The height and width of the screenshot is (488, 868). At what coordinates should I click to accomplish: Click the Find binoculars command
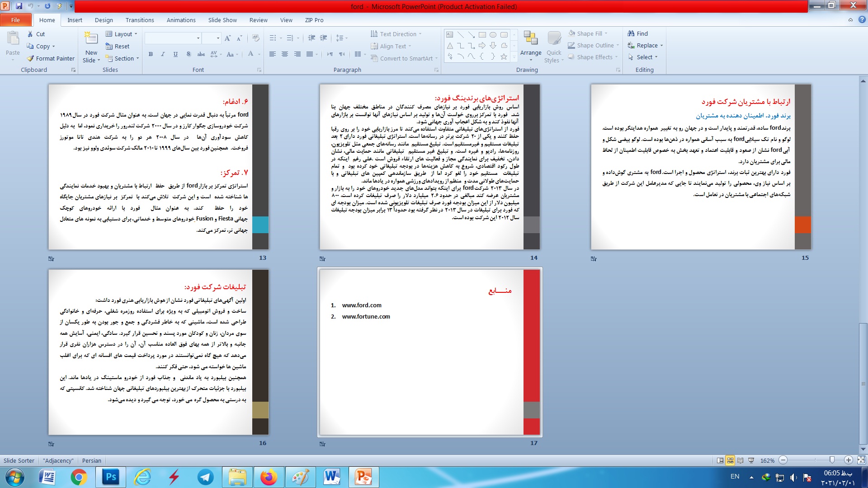coord(637,33)
